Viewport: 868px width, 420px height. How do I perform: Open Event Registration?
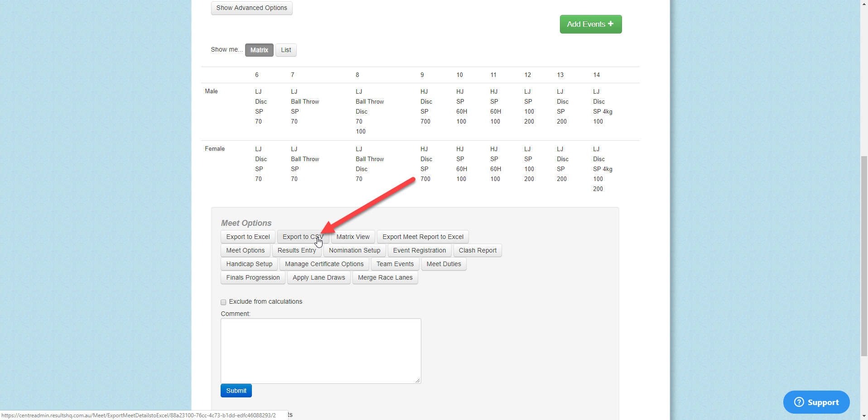tap(420, 250)
